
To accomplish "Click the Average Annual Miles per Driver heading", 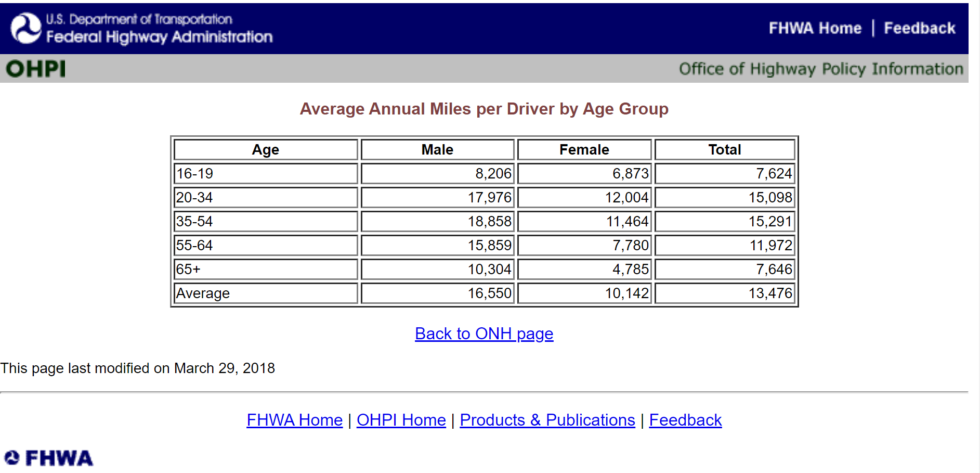I will 484,109.
